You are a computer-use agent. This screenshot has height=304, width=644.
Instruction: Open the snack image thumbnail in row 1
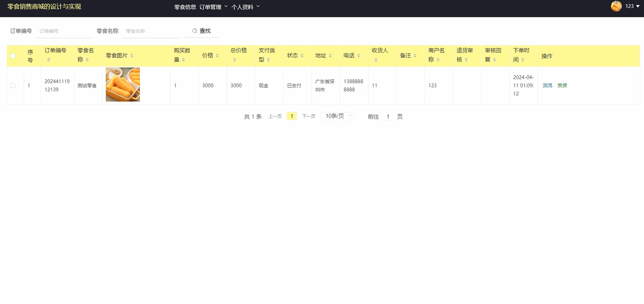pyautogui.click(x=123, y=85)
